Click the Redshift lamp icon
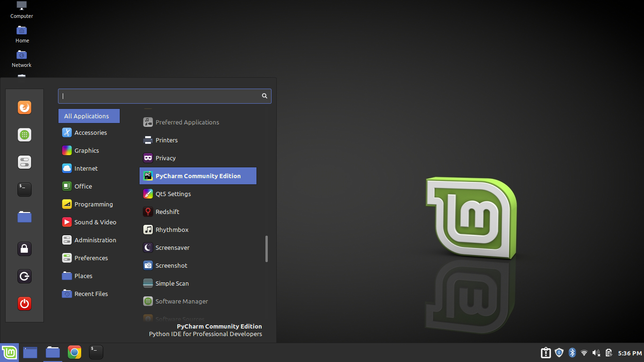 [x=148, y=212]
